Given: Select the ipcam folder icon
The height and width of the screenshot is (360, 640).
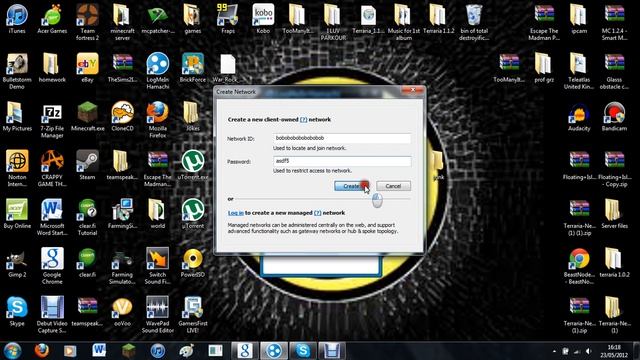Looking at the screenshot, I should click(579, 19).
